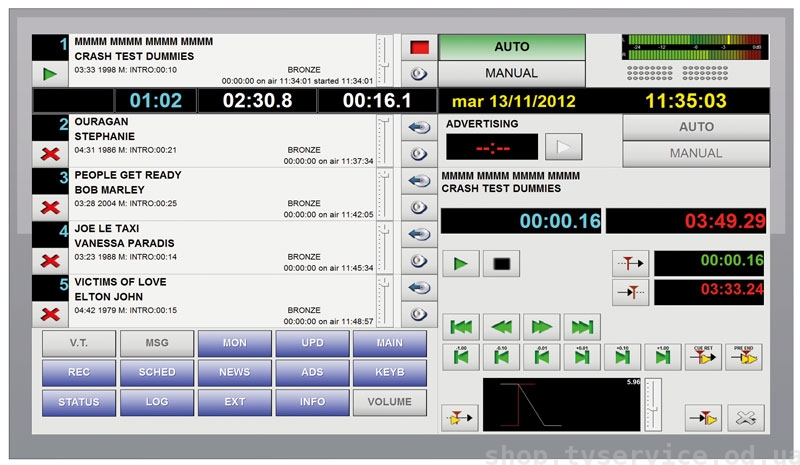Click the PRE END marker button
This screenshot has height=465, width=800.
(743, 356)
